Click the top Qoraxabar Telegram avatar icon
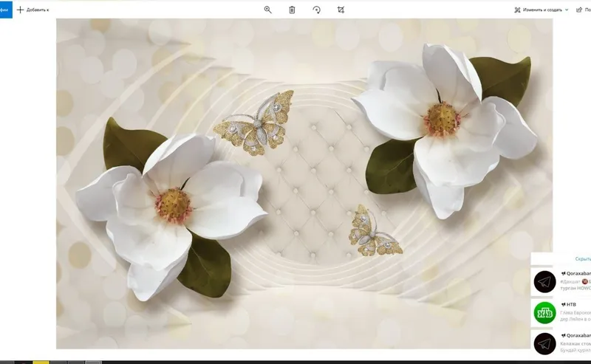This screenshot has width=591, height=364. click(544, 282)
